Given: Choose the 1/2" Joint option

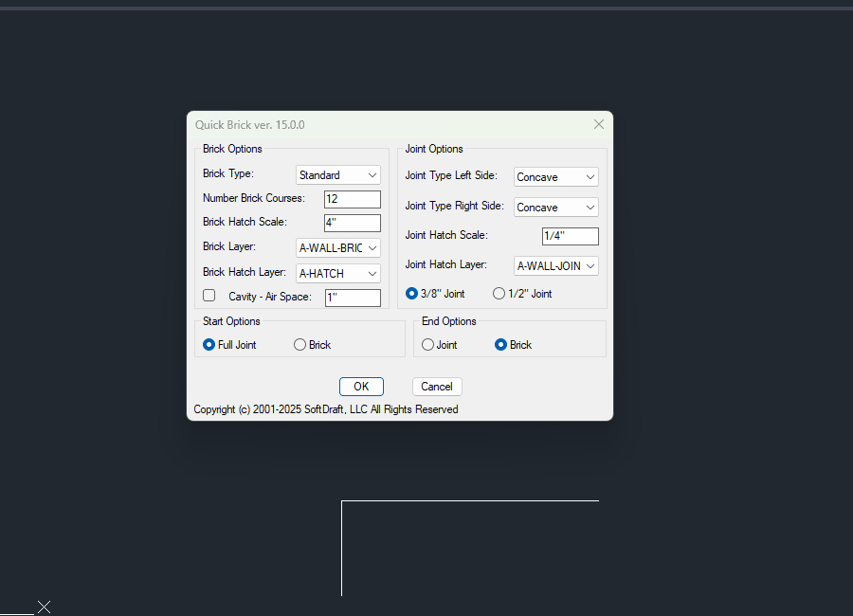Looking at the screenshot, I should click(499, 294).
